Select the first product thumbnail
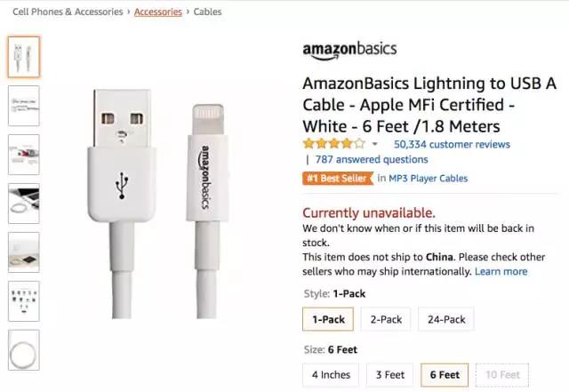This screenshot has width=569, height=392. tap(24, 56)
